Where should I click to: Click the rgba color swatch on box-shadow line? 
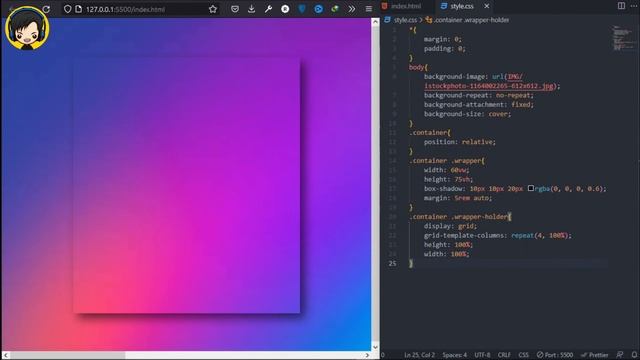[x=531, y=188]
